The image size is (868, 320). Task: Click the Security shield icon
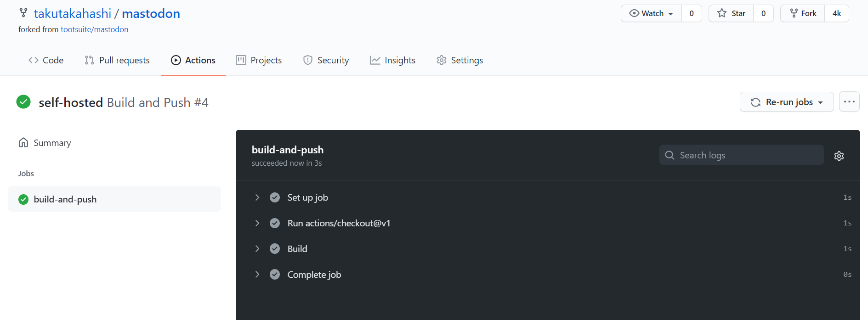308,60
